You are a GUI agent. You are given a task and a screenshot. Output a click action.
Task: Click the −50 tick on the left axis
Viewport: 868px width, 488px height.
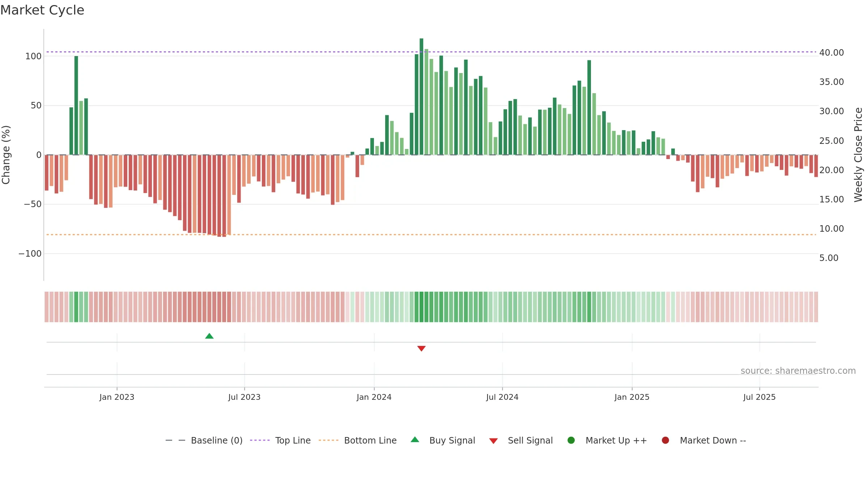tap(33, 204)
